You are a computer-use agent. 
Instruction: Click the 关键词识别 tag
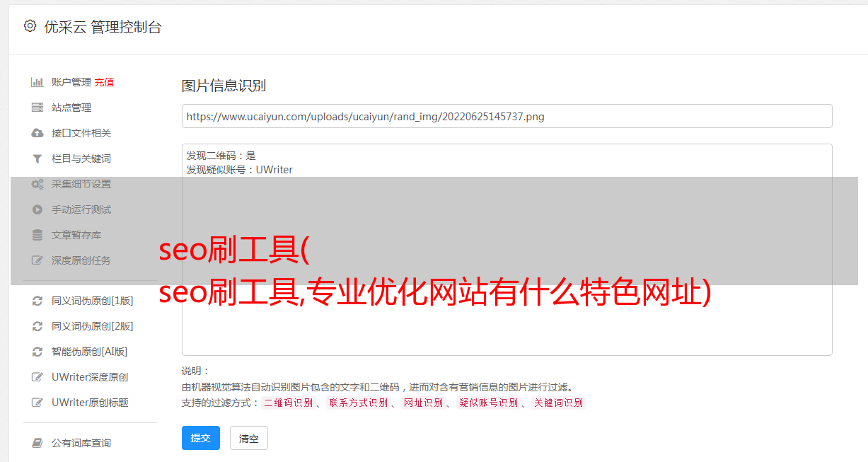(558, 403)
